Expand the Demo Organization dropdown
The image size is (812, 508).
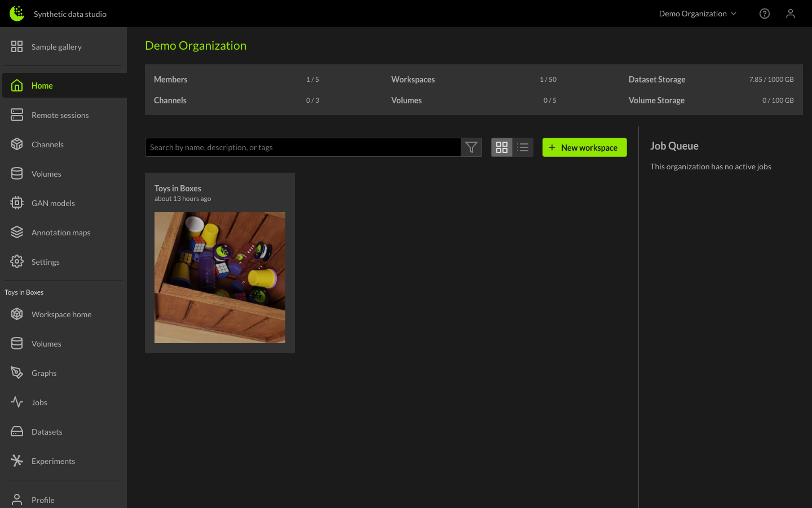(x=698, y=14)
